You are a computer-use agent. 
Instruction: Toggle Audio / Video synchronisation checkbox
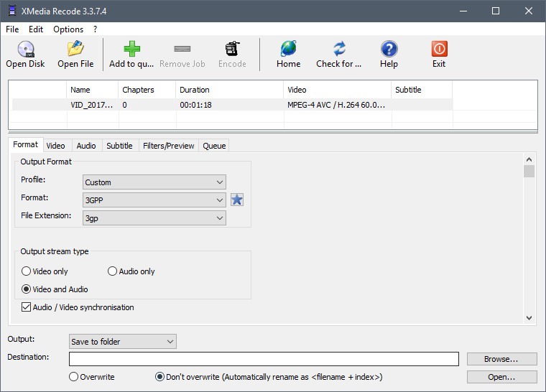click(27, 307)
